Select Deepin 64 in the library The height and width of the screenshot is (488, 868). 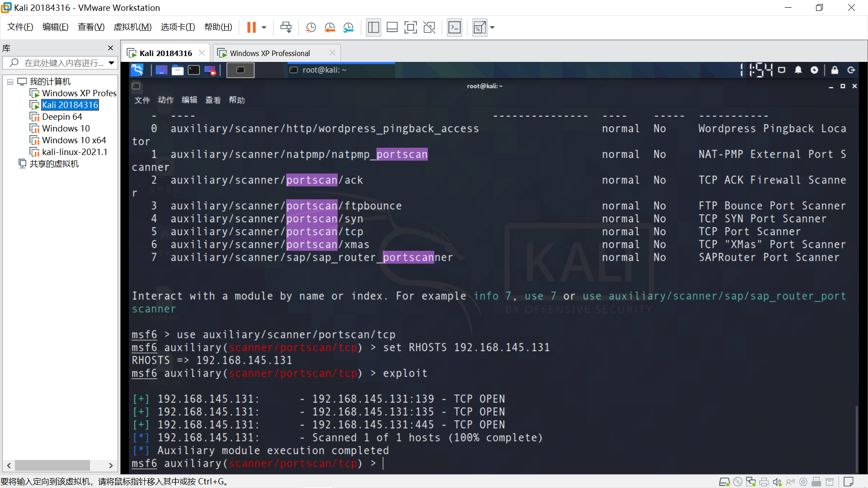click(62, 117)
